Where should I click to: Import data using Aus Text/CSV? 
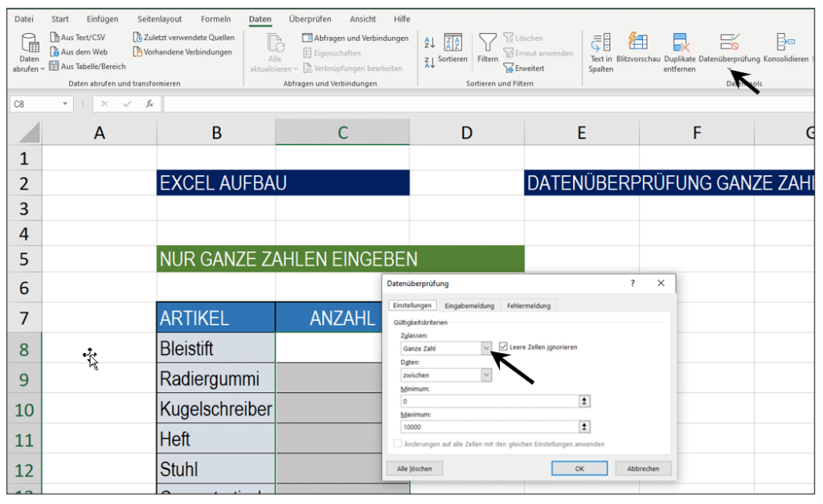coord(77,37)
